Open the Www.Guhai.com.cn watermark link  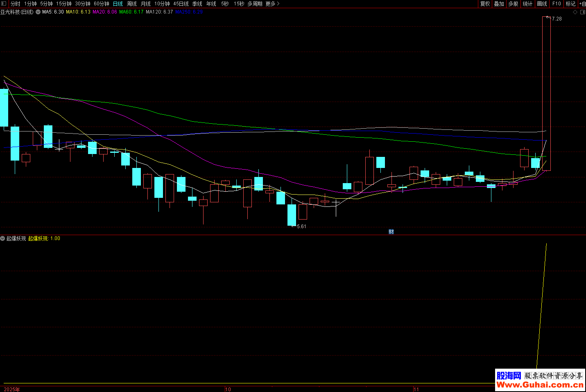[540, 385]
